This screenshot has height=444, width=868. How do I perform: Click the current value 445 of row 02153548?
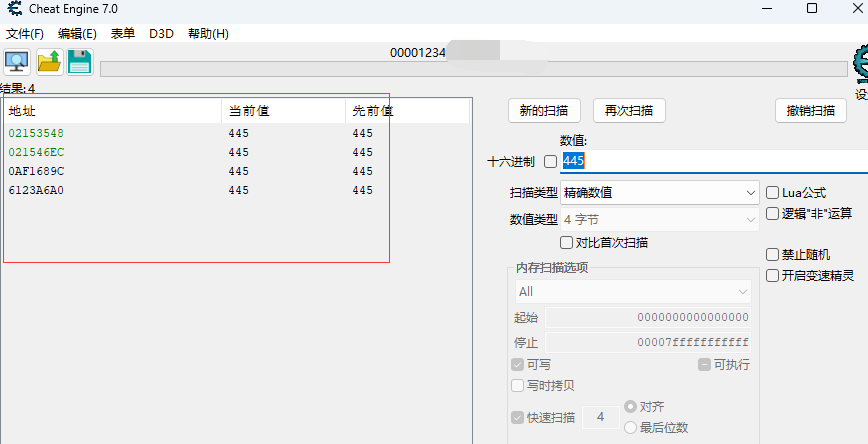[x=239, y=133]
